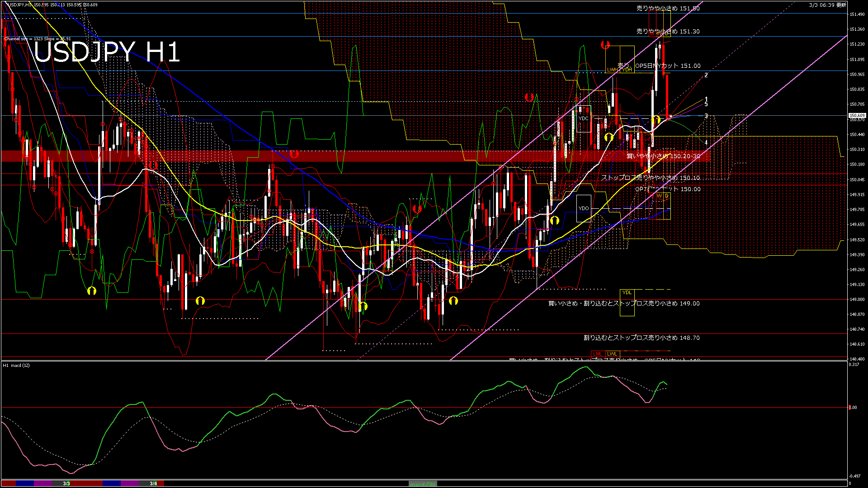This screenshot has width=868, height=488.
Task: Select the YDL level box
Action: [627, 293]
